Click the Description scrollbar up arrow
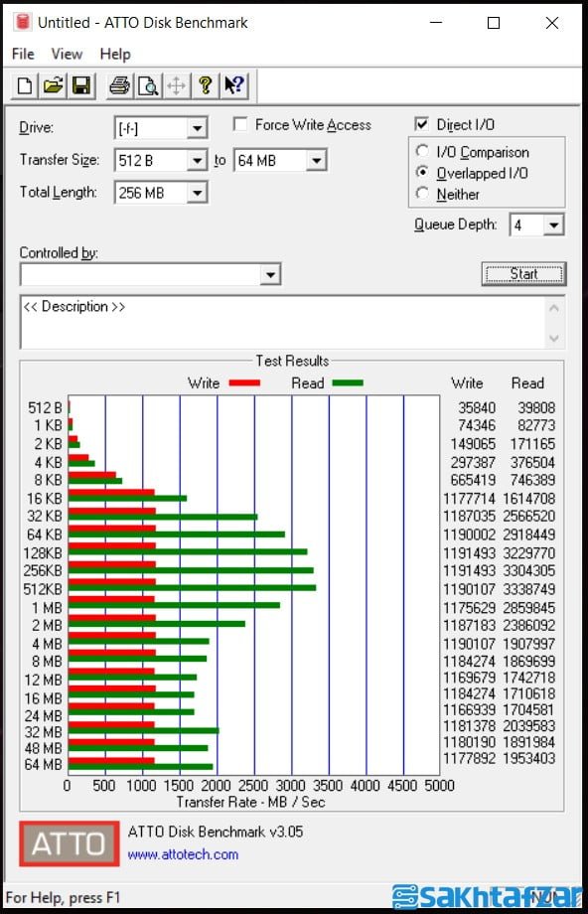588x914 pixels. click(x=554, y=307)
